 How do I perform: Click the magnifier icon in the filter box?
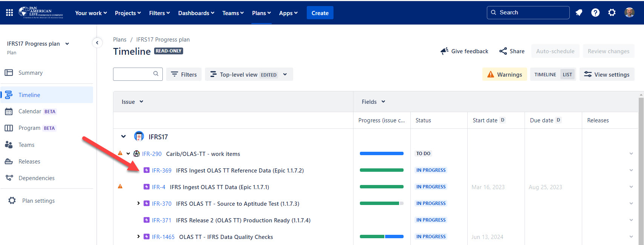pyautogui.click(x=156, y=74)
